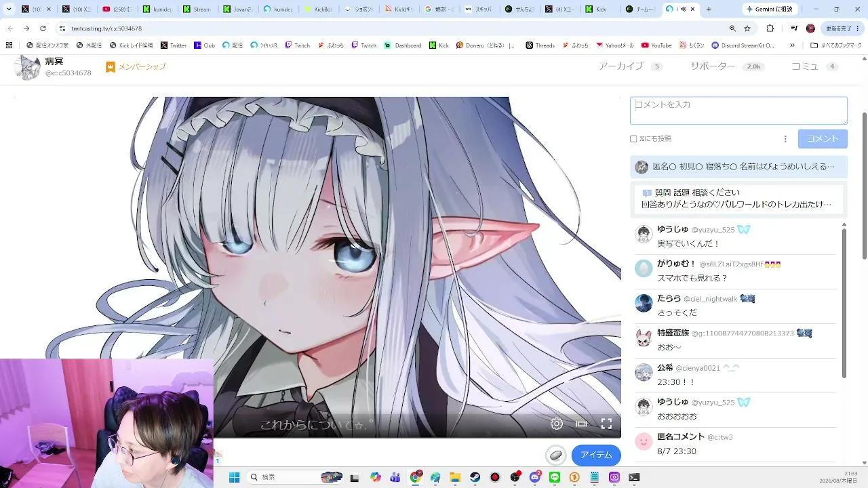868x488 pixels.
Task: Open the Windows Start menu
Action: click(x=234, y=477)
